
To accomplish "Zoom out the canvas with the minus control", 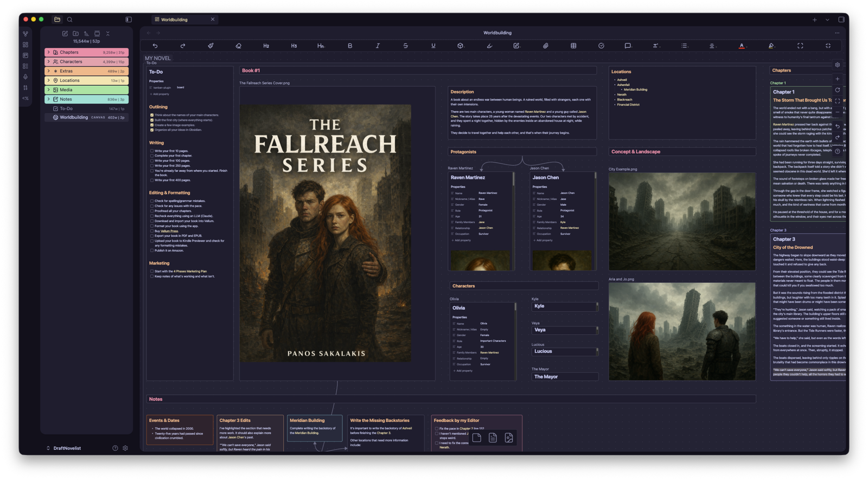I will tap(838, 112).
